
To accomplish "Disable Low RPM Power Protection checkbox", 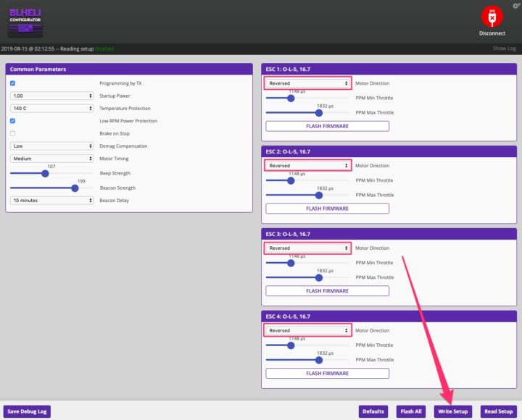I will tap(12, 121).
